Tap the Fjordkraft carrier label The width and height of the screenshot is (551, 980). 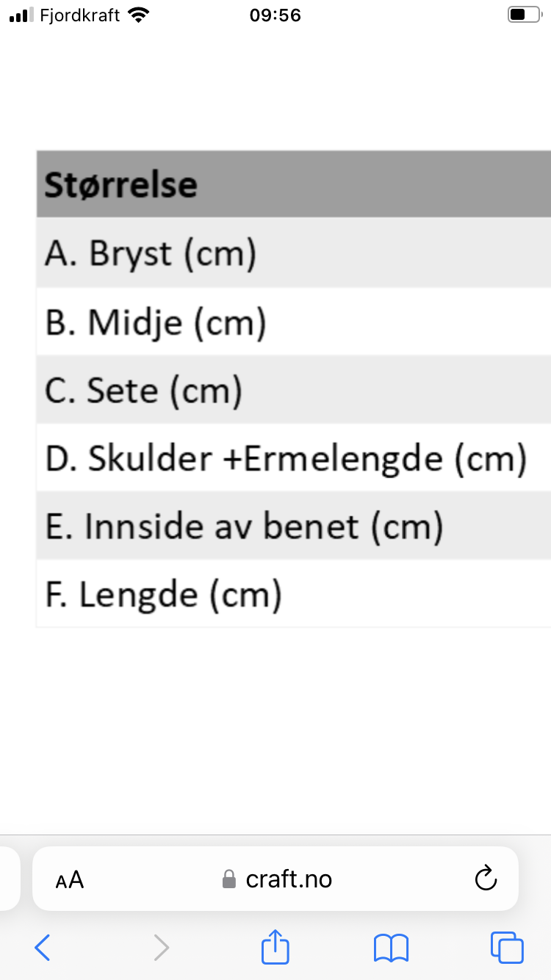(x=81, y=14)
